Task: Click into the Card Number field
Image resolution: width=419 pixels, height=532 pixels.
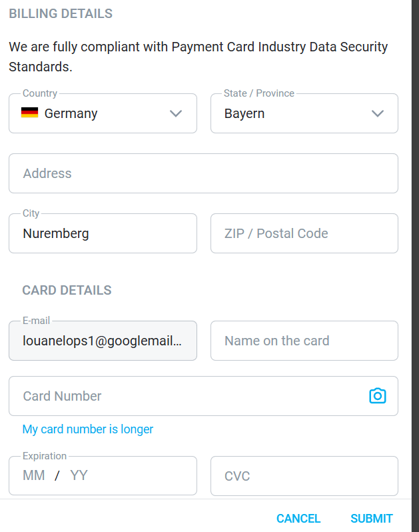Action: [187, 396]
